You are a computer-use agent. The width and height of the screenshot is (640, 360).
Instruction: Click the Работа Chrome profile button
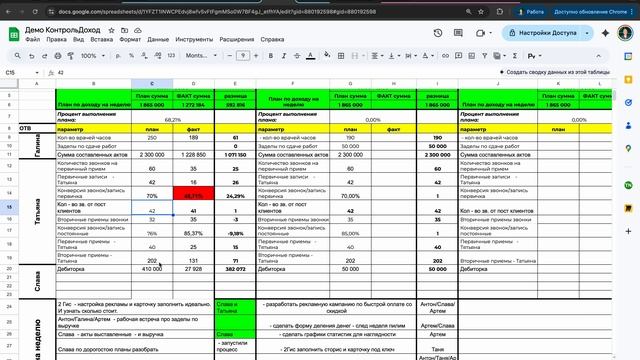530,12
